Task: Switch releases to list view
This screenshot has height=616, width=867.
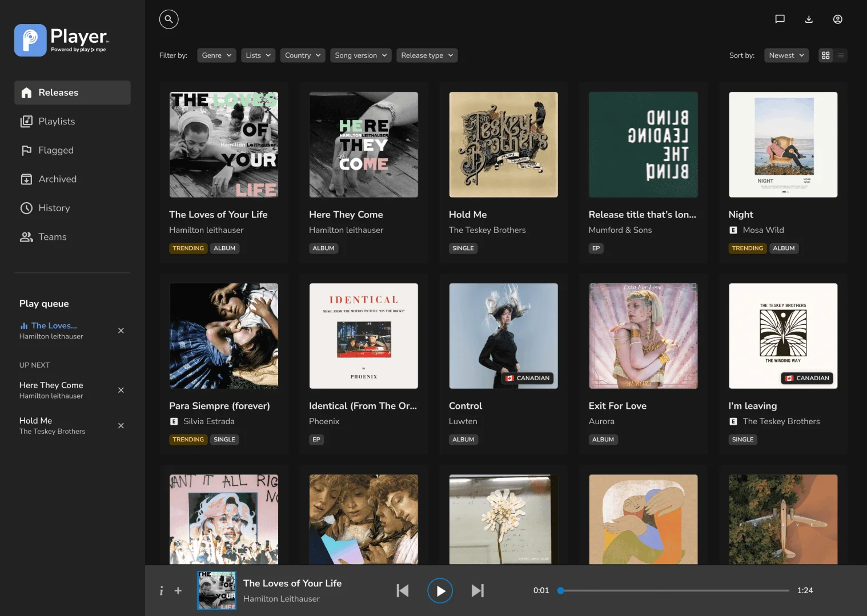Action: 840,55
